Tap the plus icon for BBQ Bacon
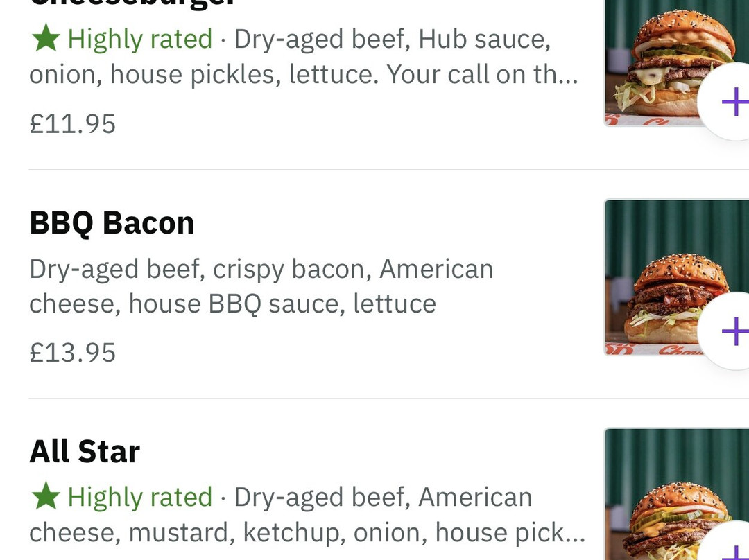Screen dimensions: 749x560 point(732,332)
